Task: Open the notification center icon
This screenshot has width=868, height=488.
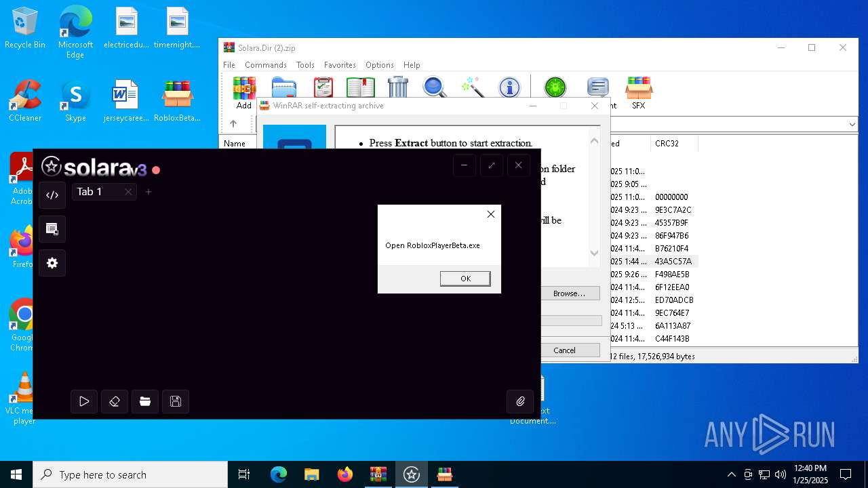Action: click(846, 474)
